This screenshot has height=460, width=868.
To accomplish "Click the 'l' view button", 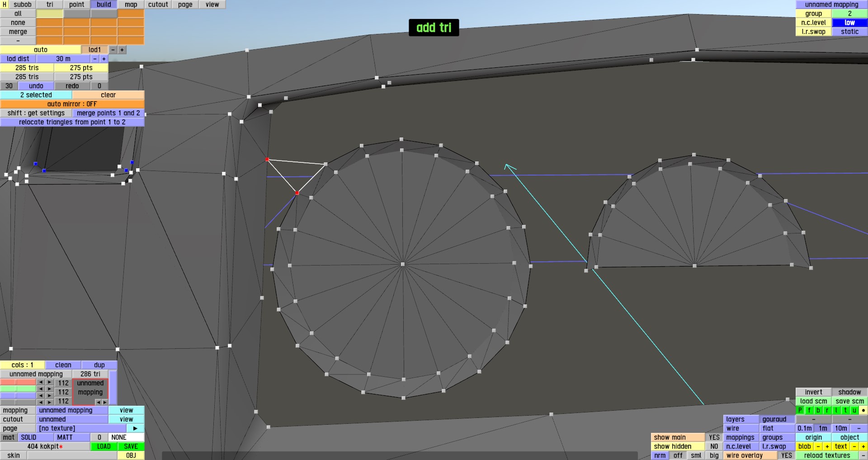I will 836,410.
